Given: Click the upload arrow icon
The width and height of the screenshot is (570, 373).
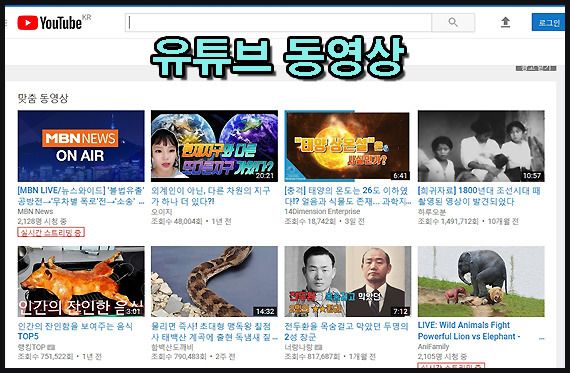Looking at the screenshot, I should pos(505,23).
